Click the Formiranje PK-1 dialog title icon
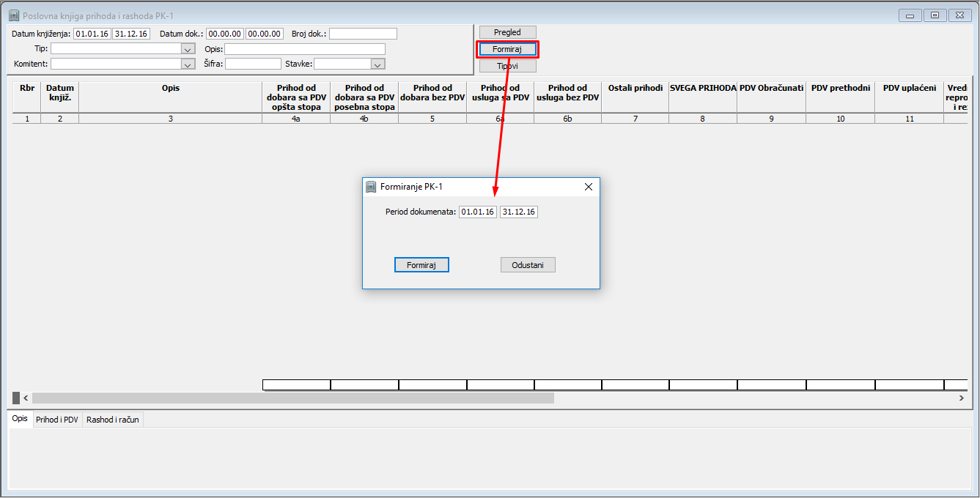 click(x=371, y=187)
